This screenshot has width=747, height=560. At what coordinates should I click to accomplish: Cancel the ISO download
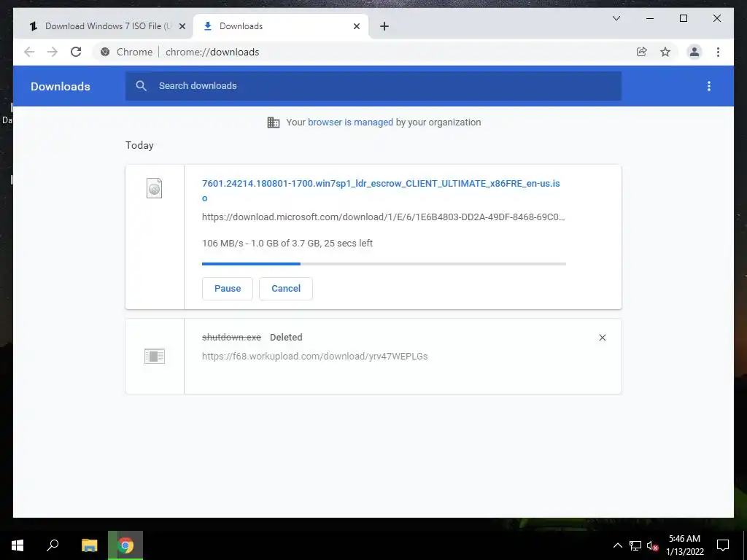(286, 289)
